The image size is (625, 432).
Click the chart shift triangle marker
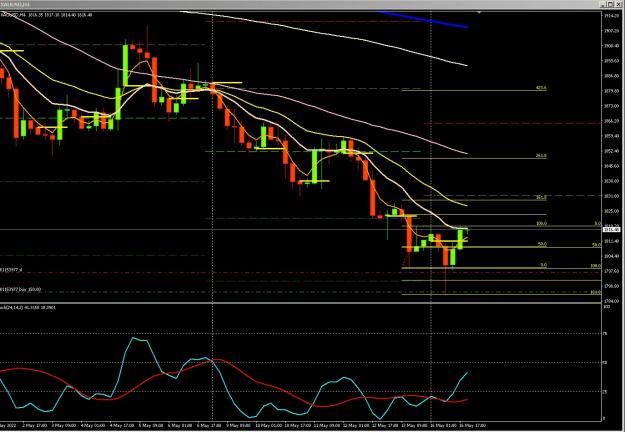480,12
